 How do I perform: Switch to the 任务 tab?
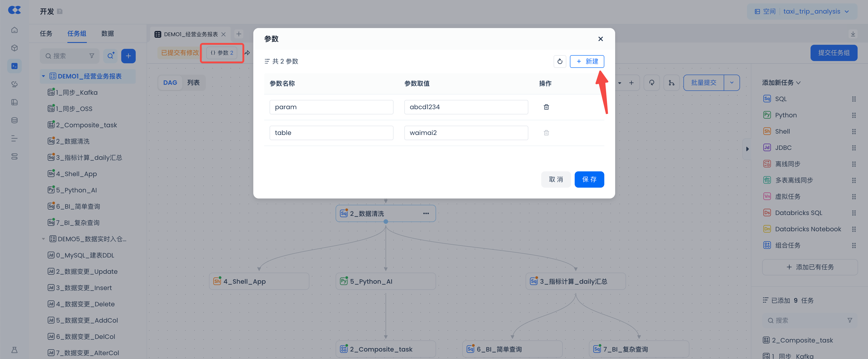point(46,34)
